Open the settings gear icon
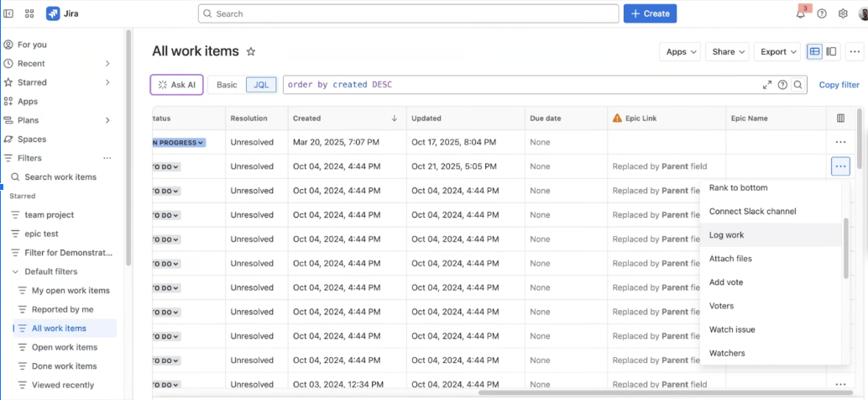This screenshot has width=868, height=400. (x=843, y=13)
